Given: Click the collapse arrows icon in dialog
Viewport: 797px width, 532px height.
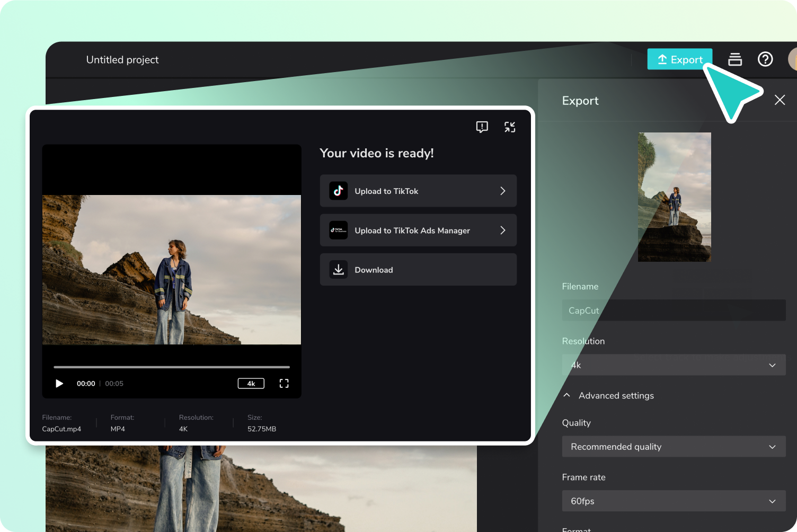Looking at the screenshot, I should pos(510,127).
